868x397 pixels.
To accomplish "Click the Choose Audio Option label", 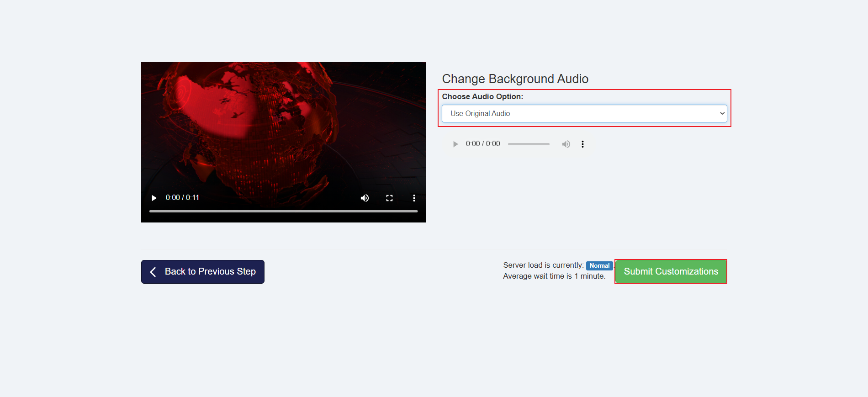I will pyautogui.click(x=482, y=96).
